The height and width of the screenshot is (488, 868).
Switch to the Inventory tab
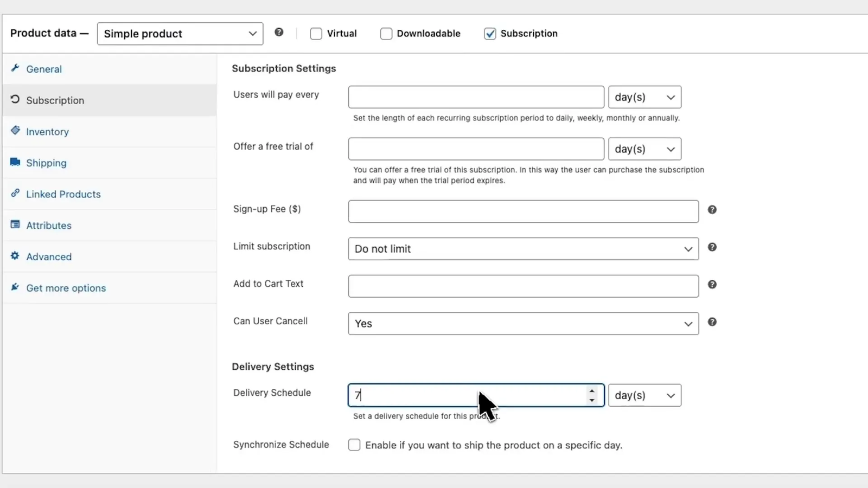click(x=110, y=132)
